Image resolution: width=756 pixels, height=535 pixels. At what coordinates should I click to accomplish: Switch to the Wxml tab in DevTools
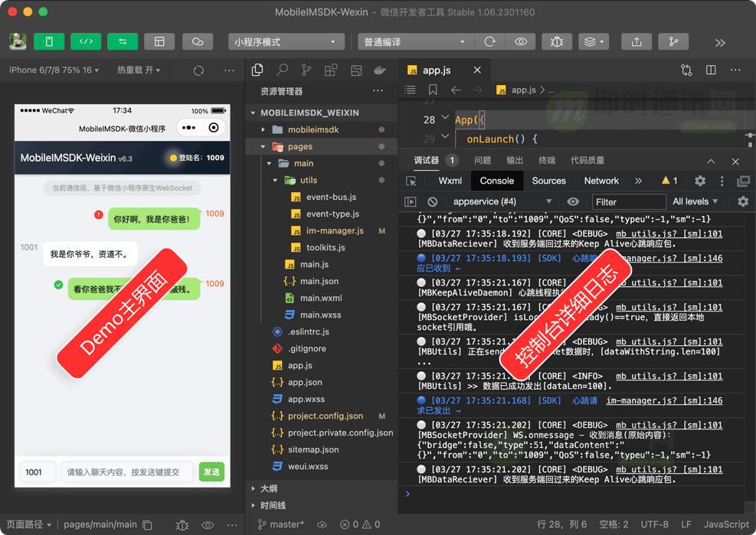coord(450,181)
